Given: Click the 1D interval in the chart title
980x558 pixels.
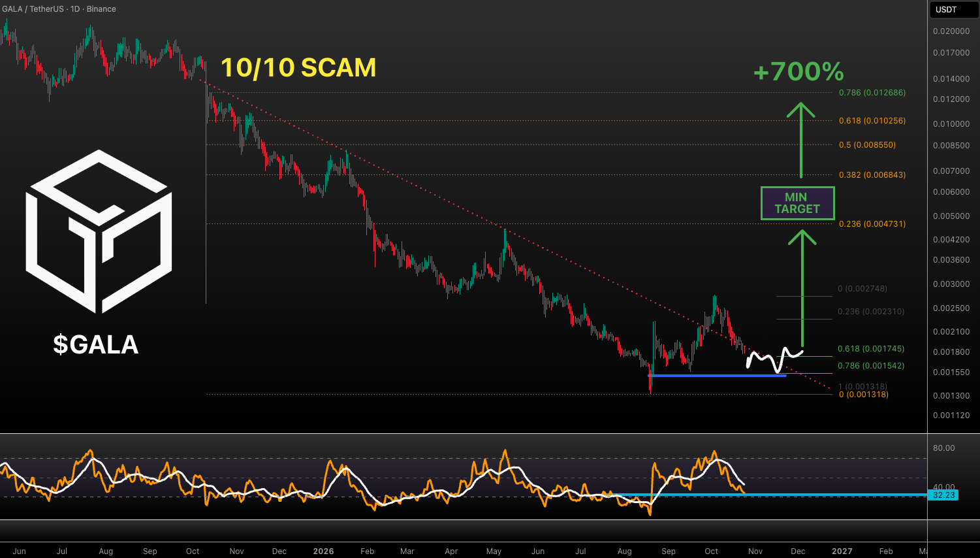Looking at the screenshot, I should click(75, 9).
